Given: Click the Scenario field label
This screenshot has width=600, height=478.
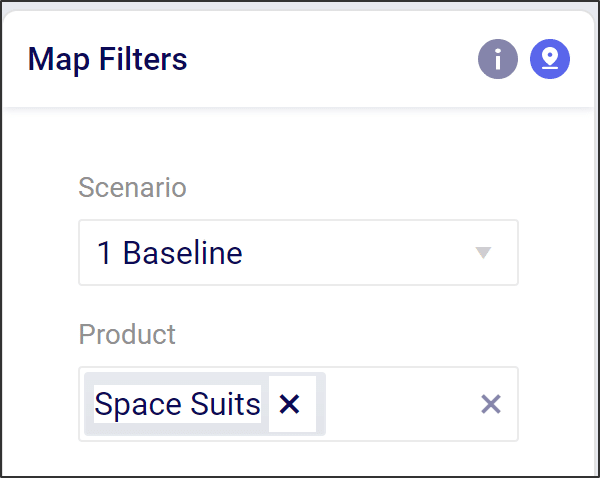Looking at the screenshot, I should coord(132,187).
